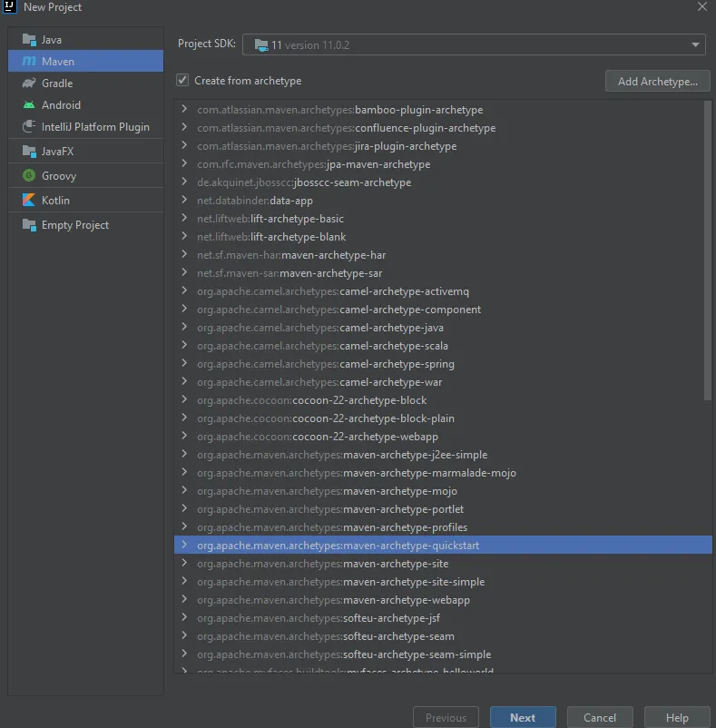This screenshot has width=716, height=728.
Task: Expand camel-archetype-spring node
Action: 184,363
